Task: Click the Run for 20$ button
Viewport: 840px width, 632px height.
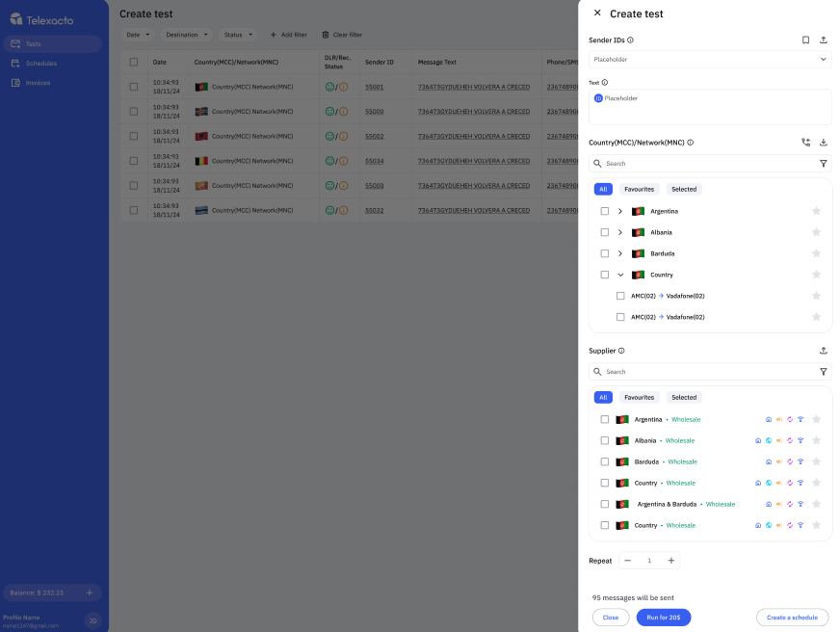Action: (663, 617)
